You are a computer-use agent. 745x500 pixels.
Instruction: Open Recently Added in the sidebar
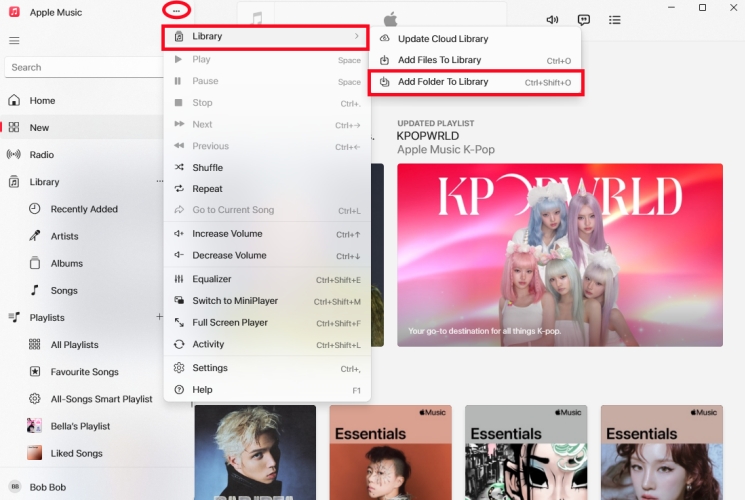coord(84,209)
